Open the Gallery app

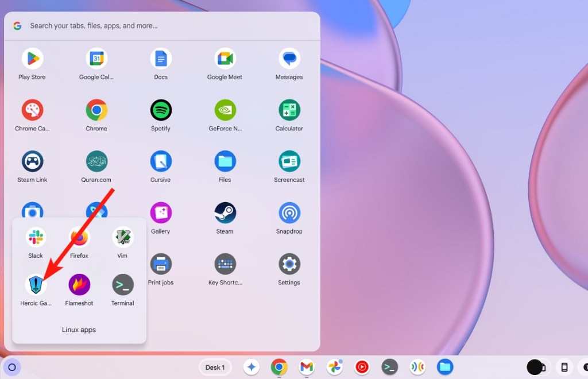click(x=161, y=213)
